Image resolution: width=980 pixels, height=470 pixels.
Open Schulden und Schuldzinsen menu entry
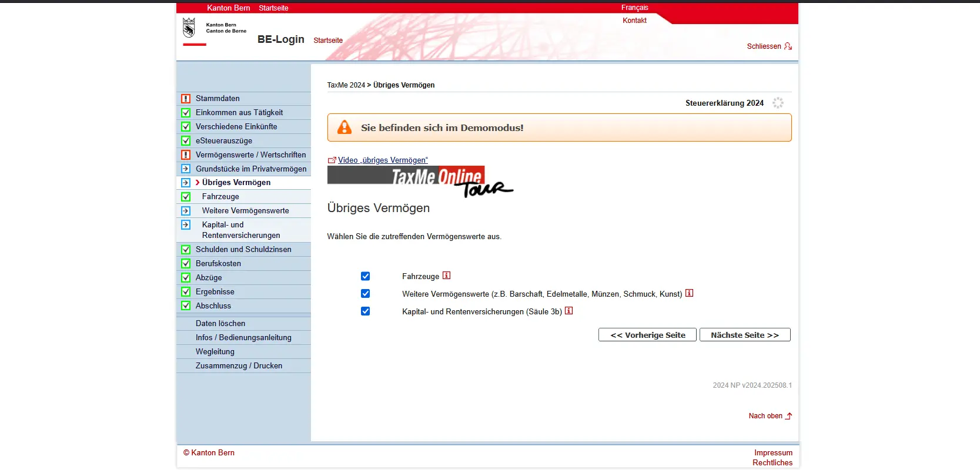coord(243,250)
